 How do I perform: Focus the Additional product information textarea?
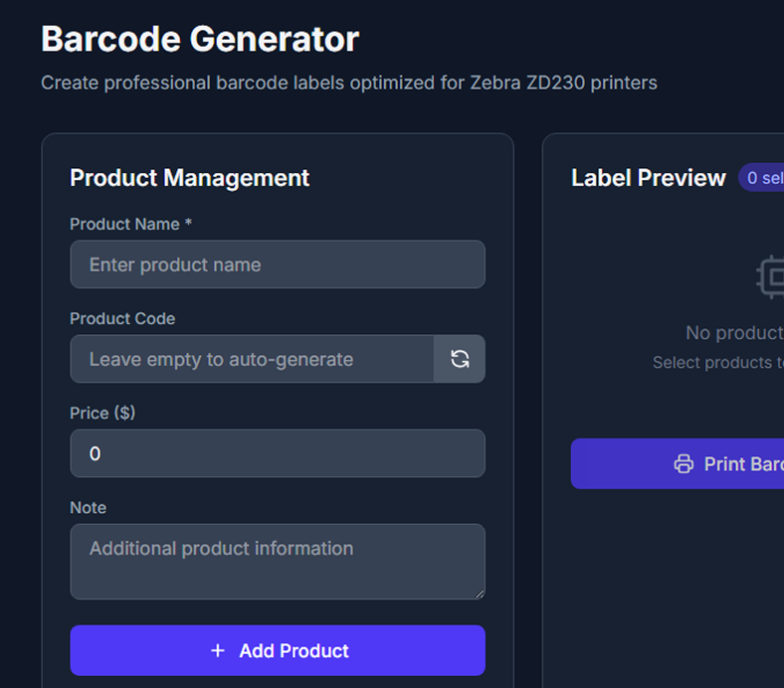[x=277, y=562]
